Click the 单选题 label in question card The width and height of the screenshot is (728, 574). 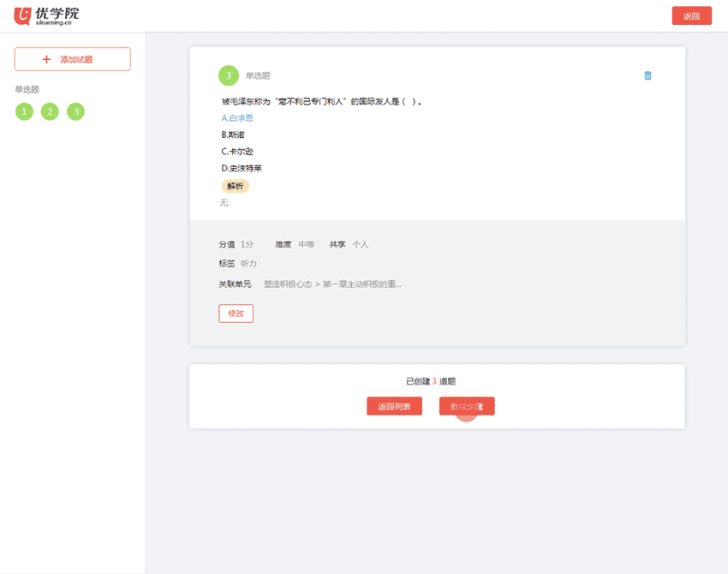pos(258,75)
